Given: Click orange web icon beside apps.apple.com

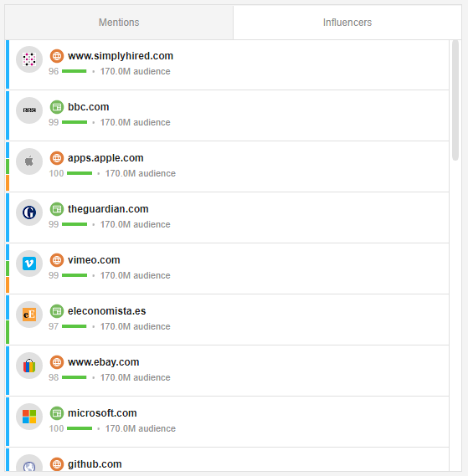Looking at the screenshot, I should (57, 158).
